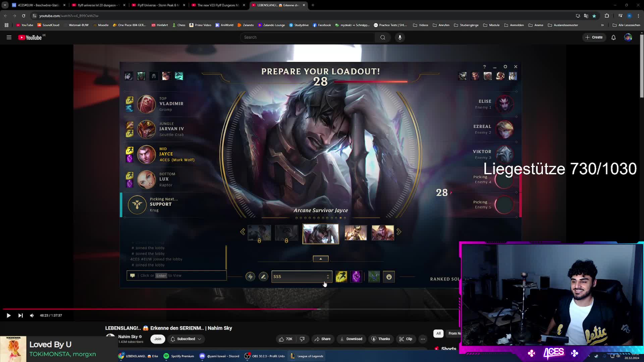Viewport: 644px width, 362px height.
Task: Play the paused video
Action: pyautogui.click(x=8, y=315)
